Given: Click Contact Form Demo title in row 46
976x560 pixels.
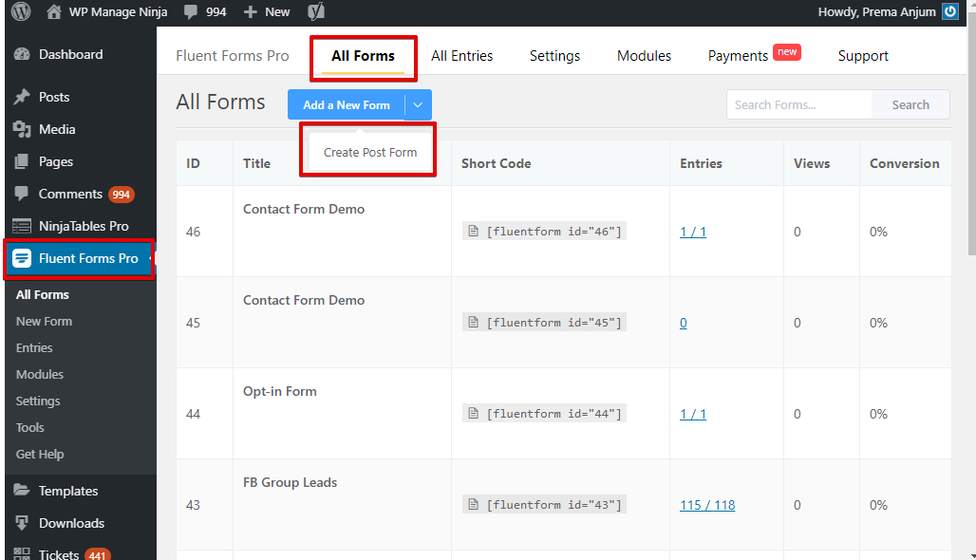Looking at the screenshot, I should 304,209.
